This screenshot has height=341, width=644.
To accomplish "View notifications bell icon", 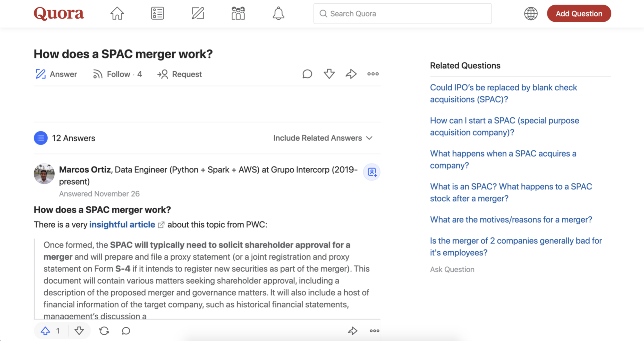I will point(278,13).
